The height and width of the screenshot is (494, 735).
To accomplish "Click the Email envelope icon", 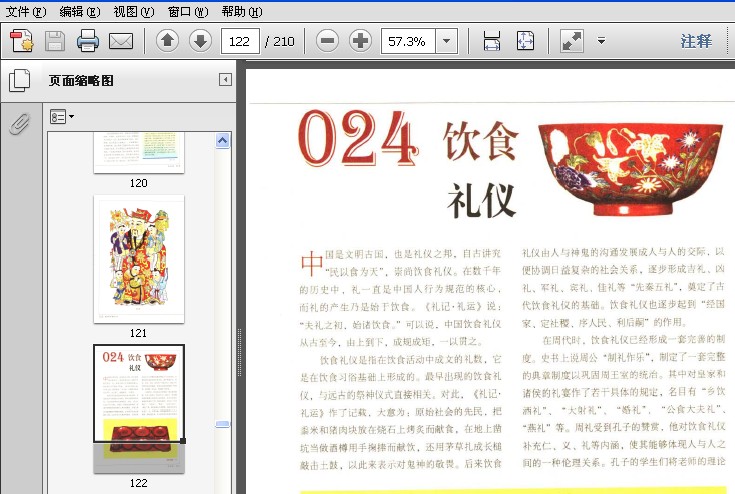I will coord(121,41).
